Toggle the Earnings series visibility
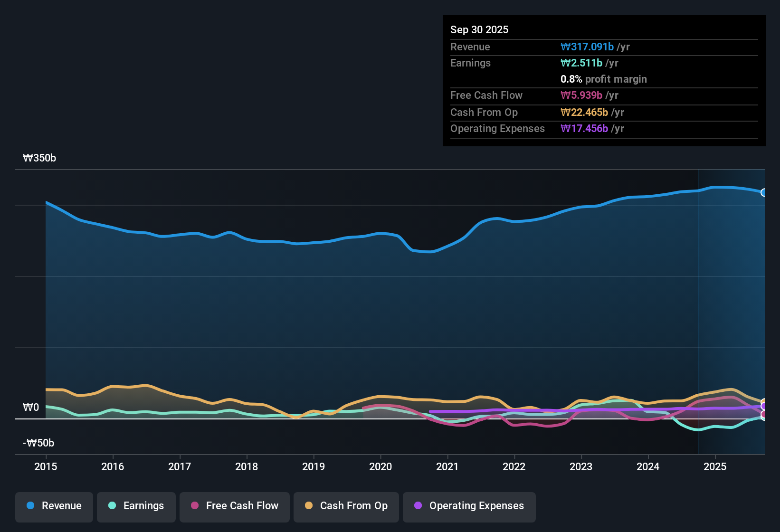780x532 pixels. pos(136,506)
